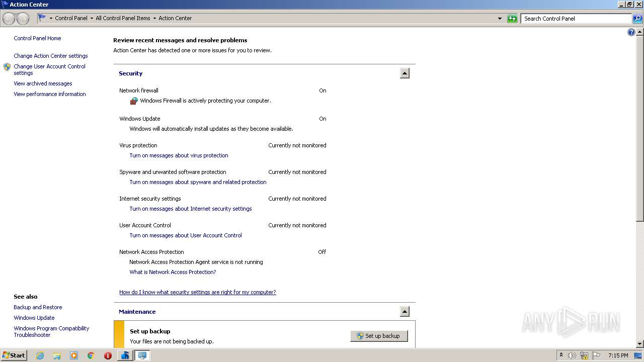
Task: Open How do I know security settings link
Action: click(x=198, y=292)
